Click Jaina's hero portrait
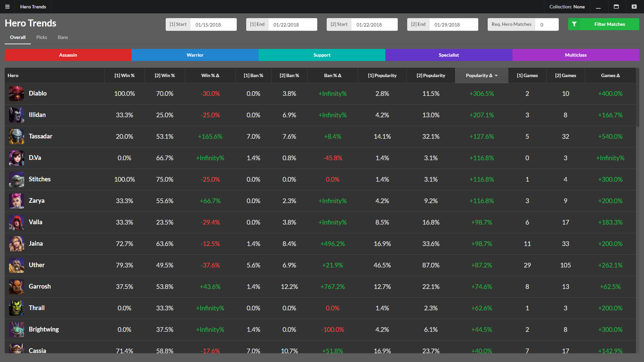644x362 pixels. coord(16,244)
